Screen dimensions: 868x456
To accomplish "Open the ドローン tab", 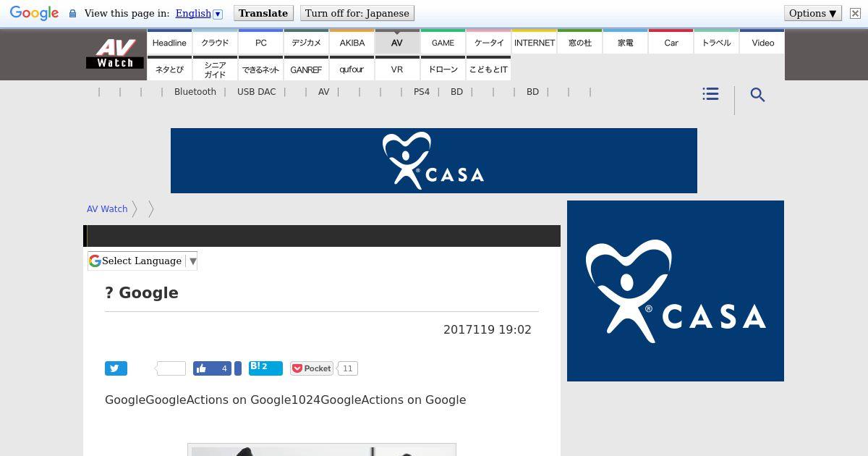I will (443, 69).
